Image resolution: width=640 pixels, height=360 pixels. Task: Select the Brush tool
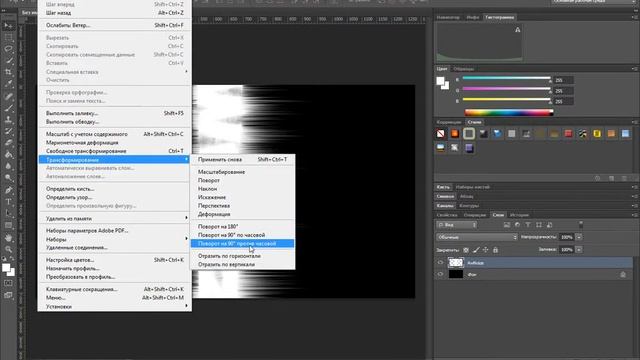pos(8,108)
